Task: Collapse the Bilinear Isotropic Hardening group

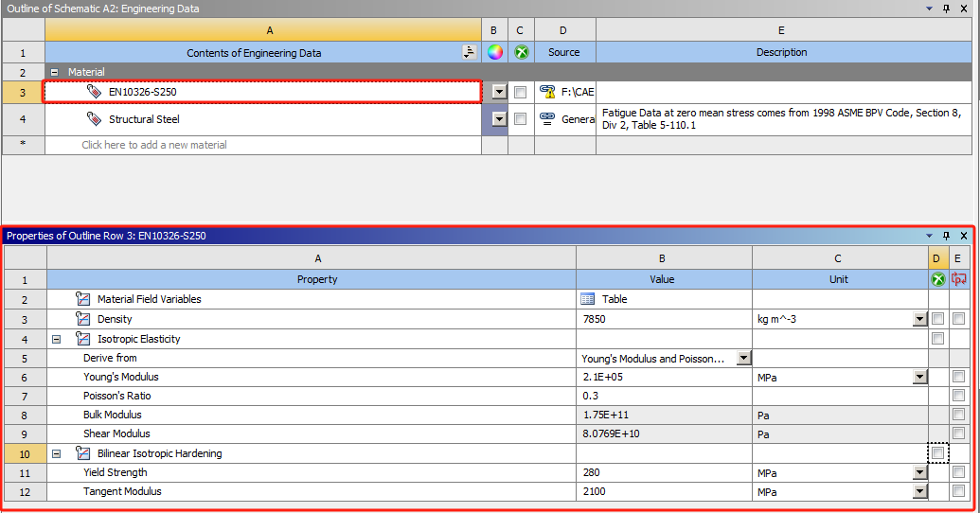Action: pyautogui.click(x=56, y=453)
